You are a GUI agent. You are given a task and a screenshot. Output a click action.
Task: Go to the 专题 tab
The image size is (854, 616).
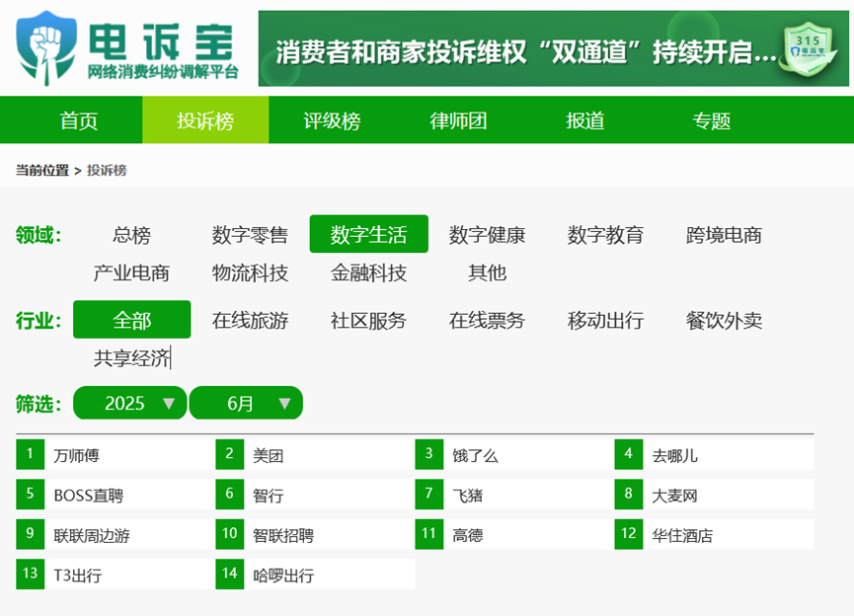tap(711, 120)
